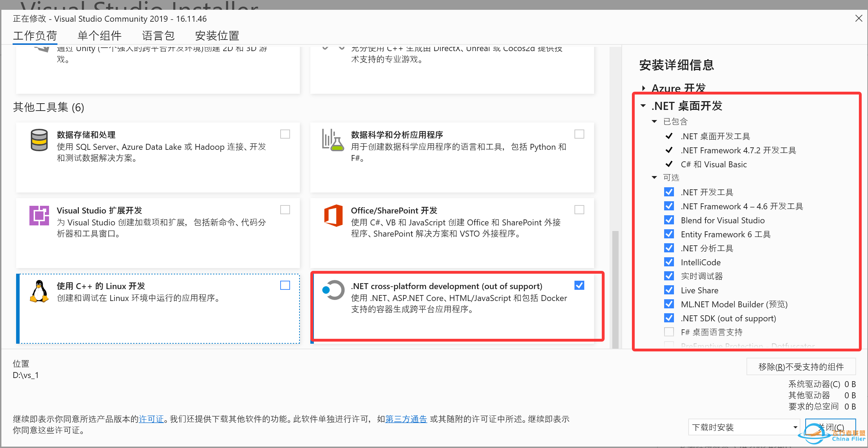The height and width of the screenshot is (448, 868).
Task: Check the Visual Studio 扩展开发 workload checkbox
Action: coord(285,210)
